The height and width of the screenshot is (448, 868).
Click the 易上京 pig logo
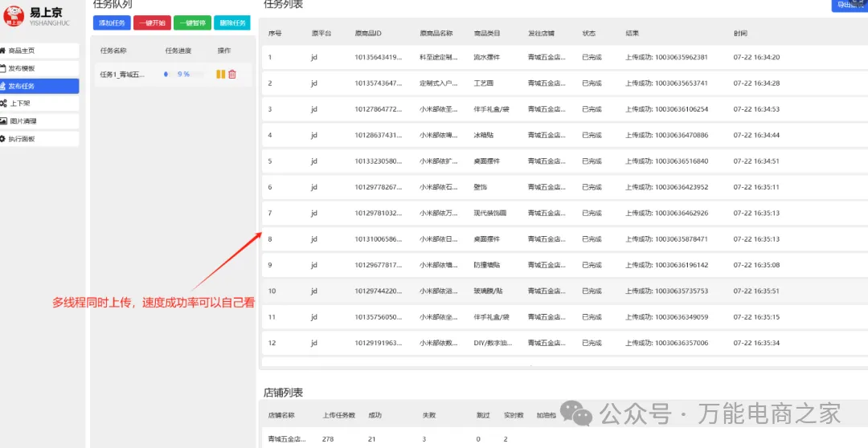(x=14, y=15)
